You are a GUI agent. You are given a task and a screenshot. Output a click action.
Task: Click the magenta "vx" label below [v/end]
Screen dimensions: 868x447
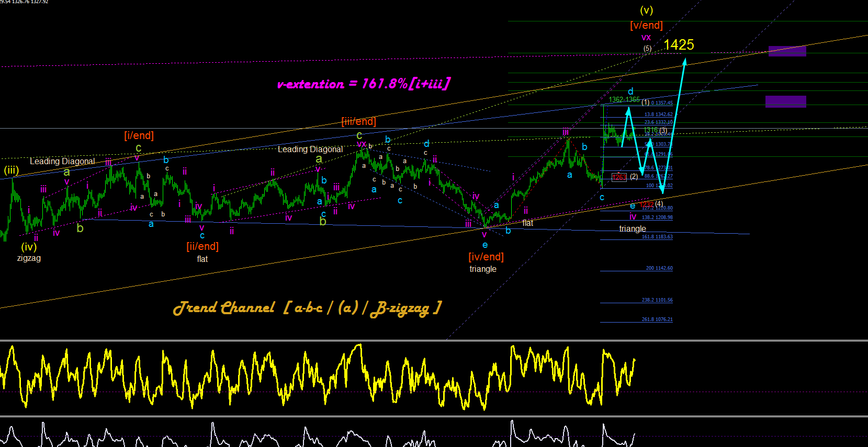pos(646,38)
